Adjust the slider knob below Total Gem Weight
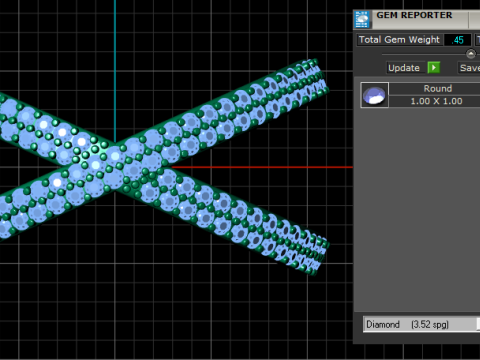 coord(471,54)
